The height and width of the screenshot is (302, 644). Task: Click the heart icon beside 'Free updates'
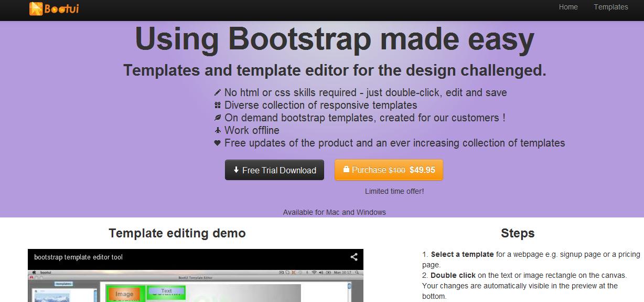click(x=218, y=143)
